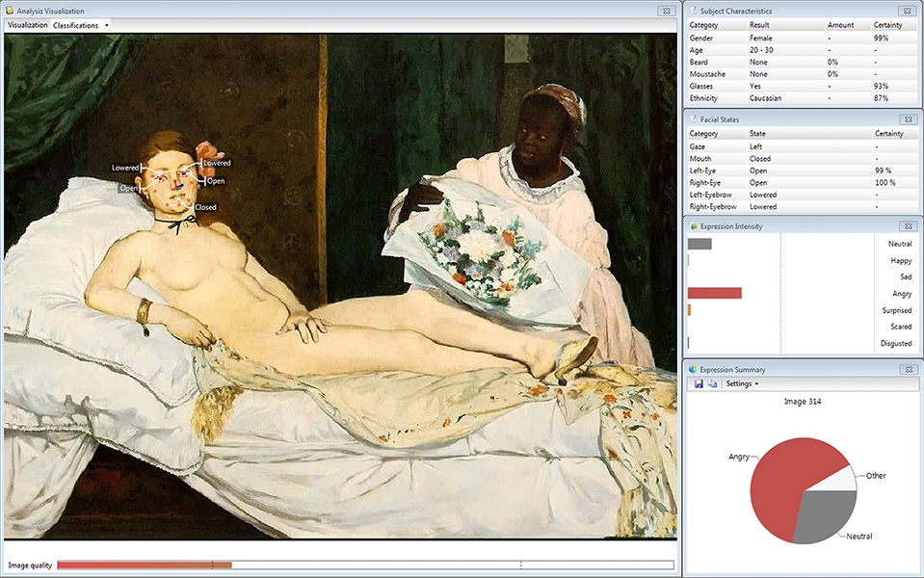Select the Left-Eye row

(x=802, y=171)
